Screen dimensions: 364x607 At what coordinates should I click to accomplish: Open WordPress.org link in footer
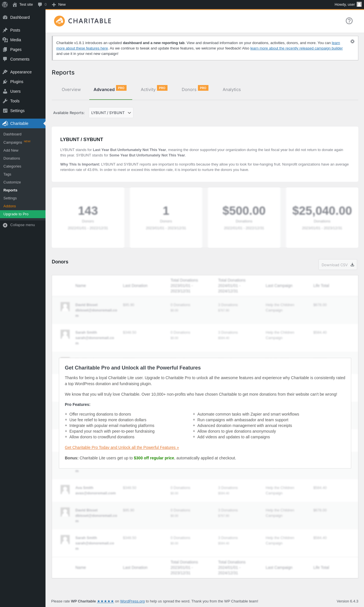coord(132,601)
